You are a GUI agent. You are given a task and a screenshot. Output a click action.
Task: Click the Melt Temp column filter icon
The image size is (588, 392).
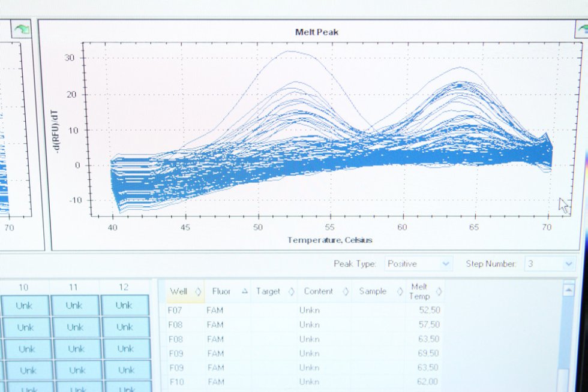(439, 292)
